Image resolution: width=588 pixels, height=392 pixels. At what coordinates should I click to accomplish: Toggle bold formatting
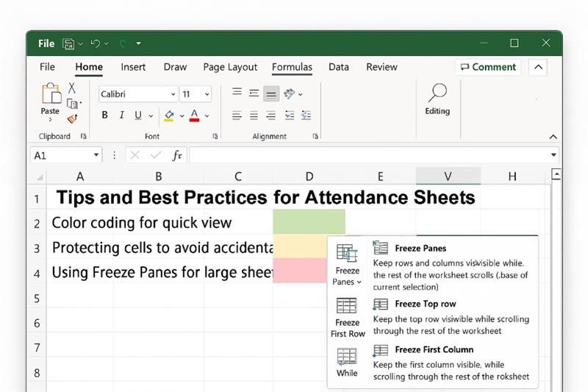tap(105, 115)
